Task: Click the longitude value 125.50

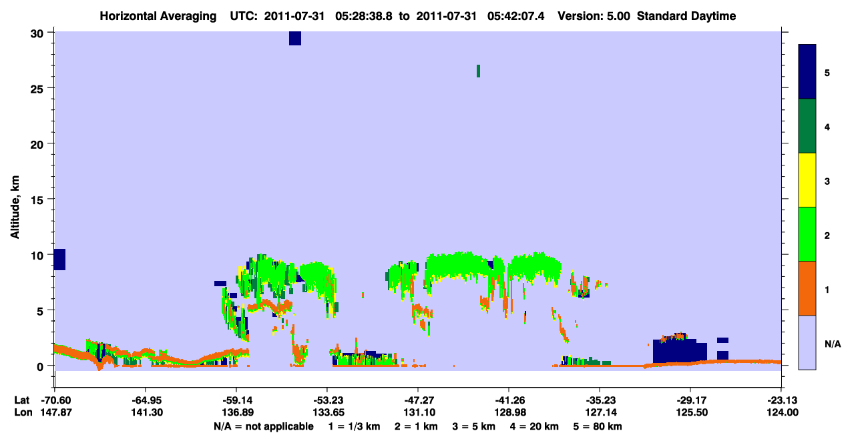Action: (690, 413)
